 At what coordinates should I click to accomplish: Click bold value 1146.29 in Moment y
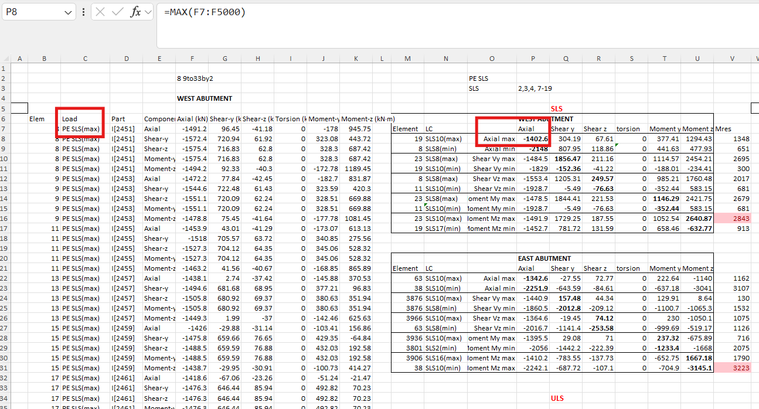(x=667, y=199)
